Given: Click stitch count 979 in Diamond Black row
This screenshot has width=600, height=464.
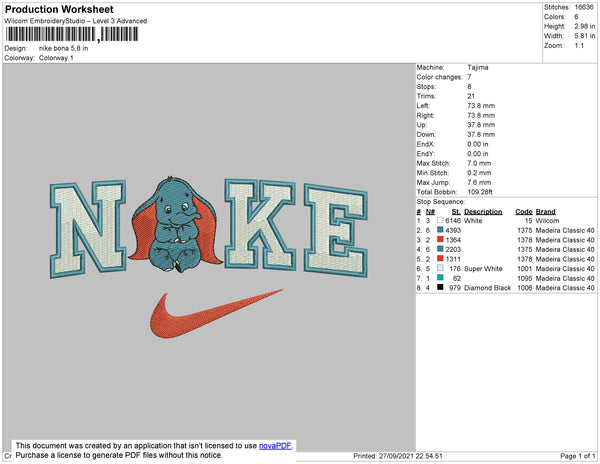Looking at the screenshot, I should [x=455, y=287].
